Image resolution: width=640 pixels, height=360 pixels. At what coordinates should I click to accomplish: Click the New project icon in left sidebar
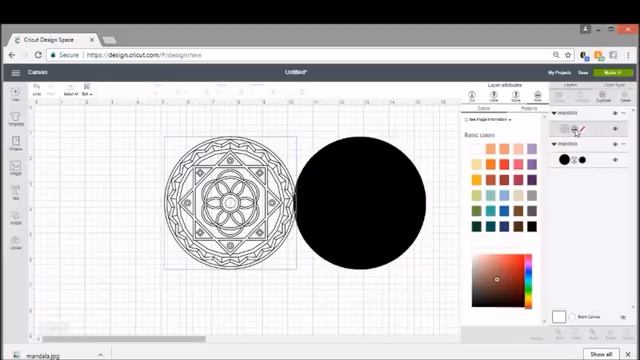point(16,94)
